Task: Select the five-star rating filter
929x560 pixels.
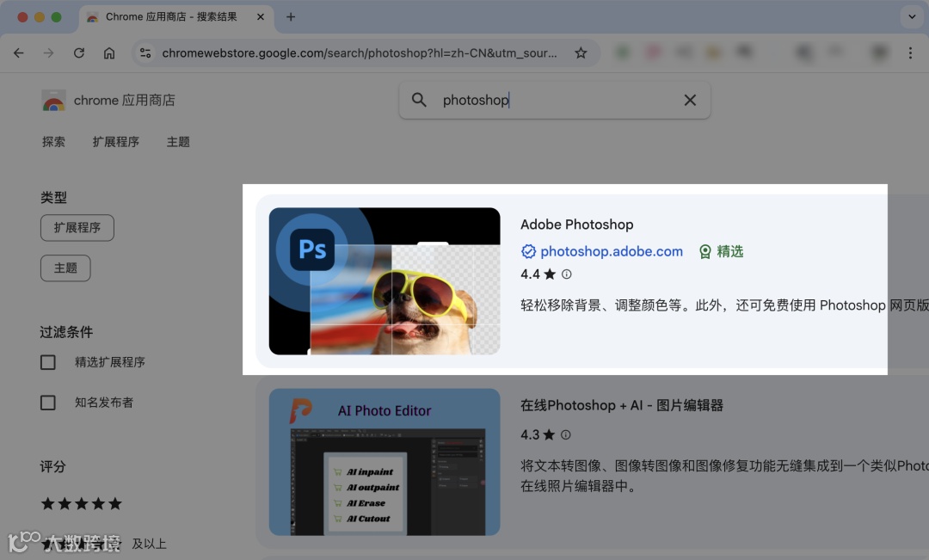Action: point(81,504)
